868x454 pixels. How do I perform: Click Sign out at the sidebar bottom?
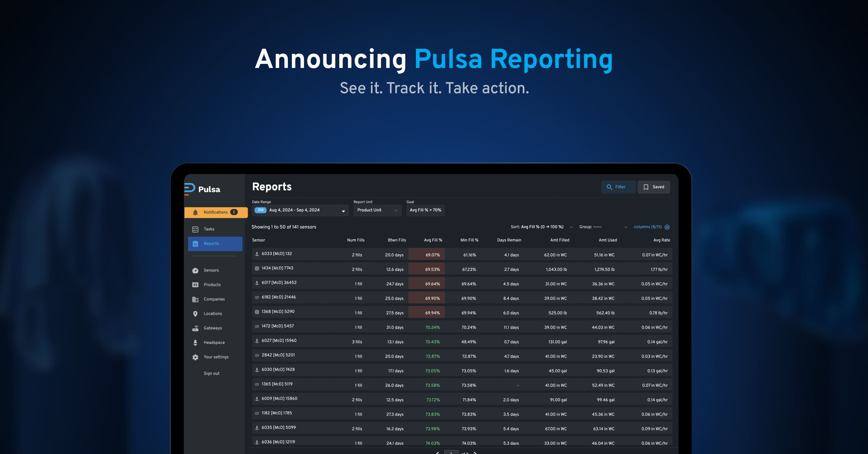(x=211, y=373)
